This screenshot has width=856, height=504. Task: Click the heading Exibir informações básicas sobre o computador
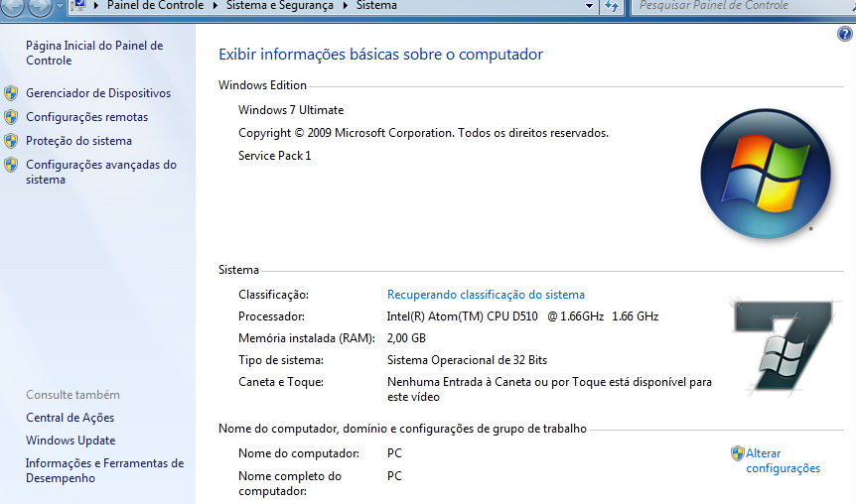[x=380, y=55]
